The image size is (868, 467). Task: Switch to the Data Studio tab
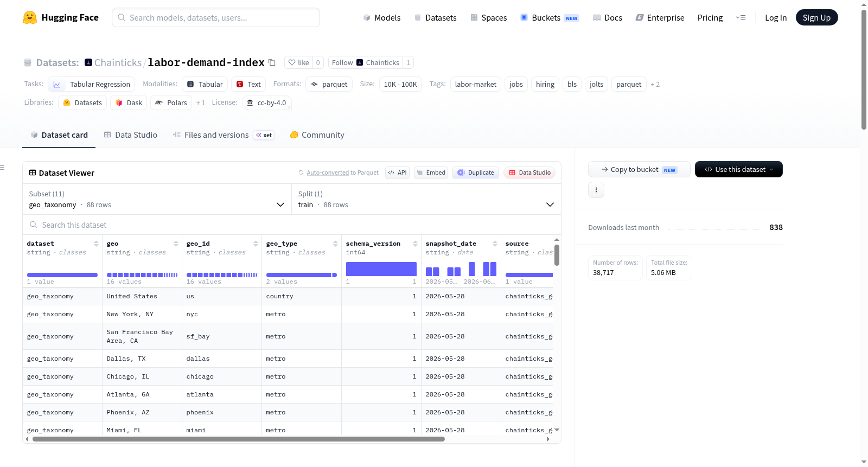coord(131,135)
